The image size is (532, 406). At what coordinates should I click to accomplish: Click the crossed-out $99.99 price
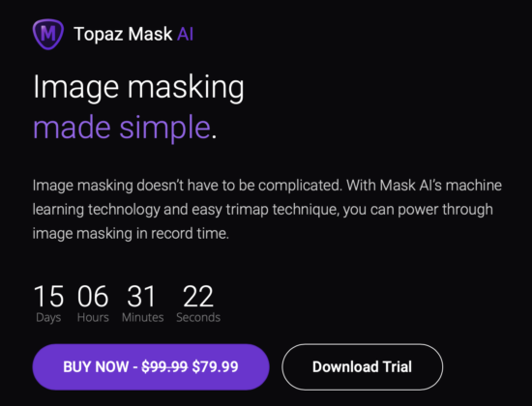point(164,367)
